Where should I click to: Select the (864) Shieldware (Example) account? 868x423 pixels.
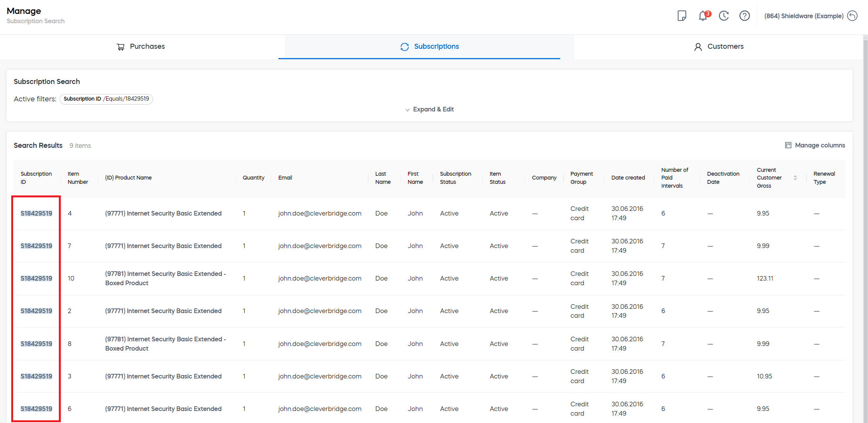point(804,16)
